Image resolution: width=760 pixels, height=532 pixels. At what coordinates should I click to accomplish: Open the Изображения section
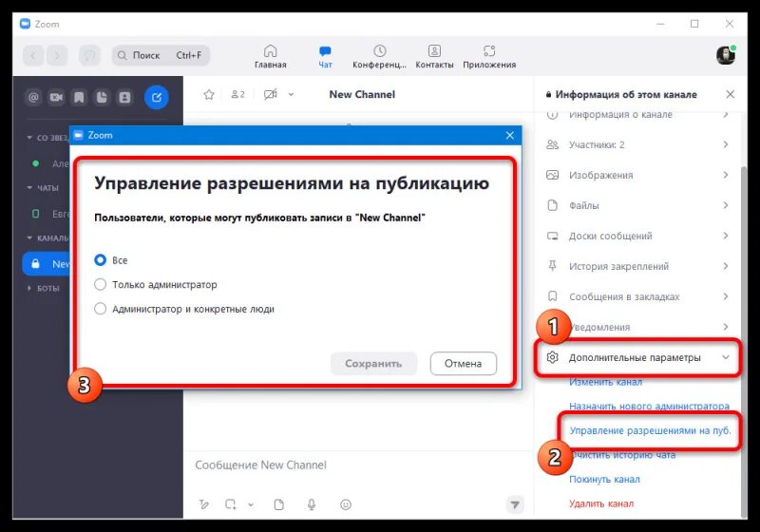click(637, 175)
